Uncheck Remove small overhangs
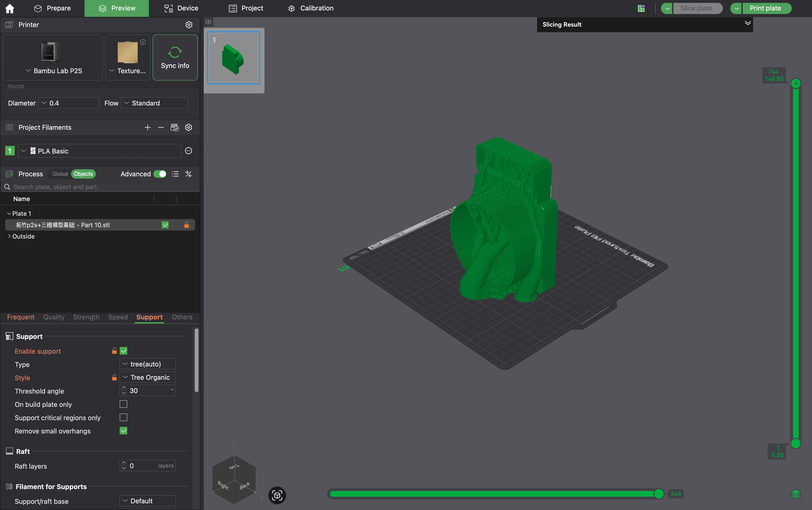The height and width of the screenshot is (510, 812). click(124, 431)
